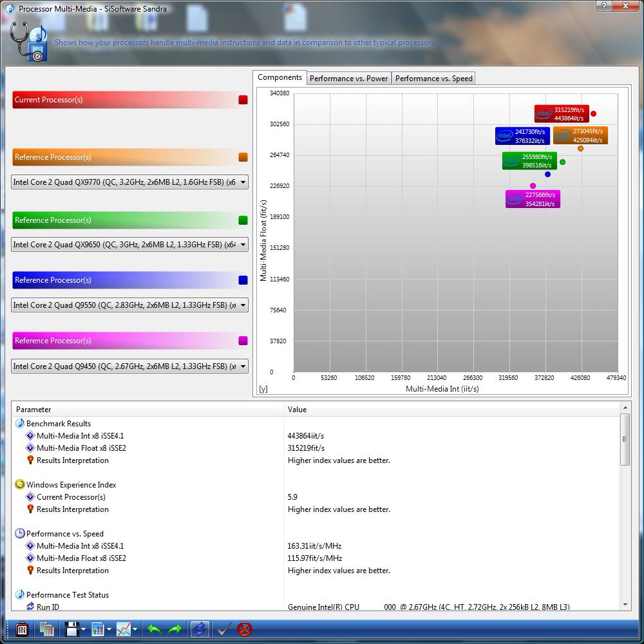
Task: Click the green reference processor color swatch
Action: 243,220
